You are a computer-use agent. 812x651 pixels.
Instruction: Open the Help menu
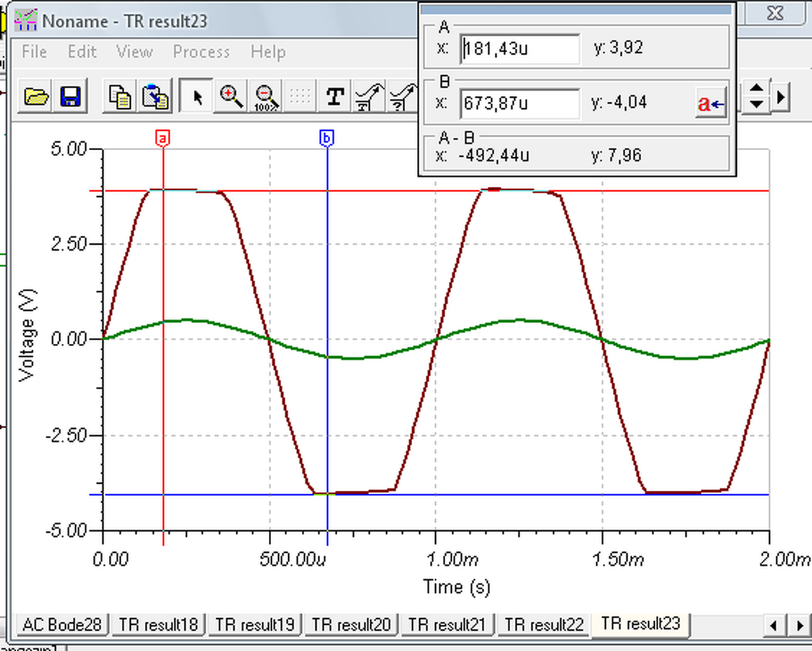(268, 51)
